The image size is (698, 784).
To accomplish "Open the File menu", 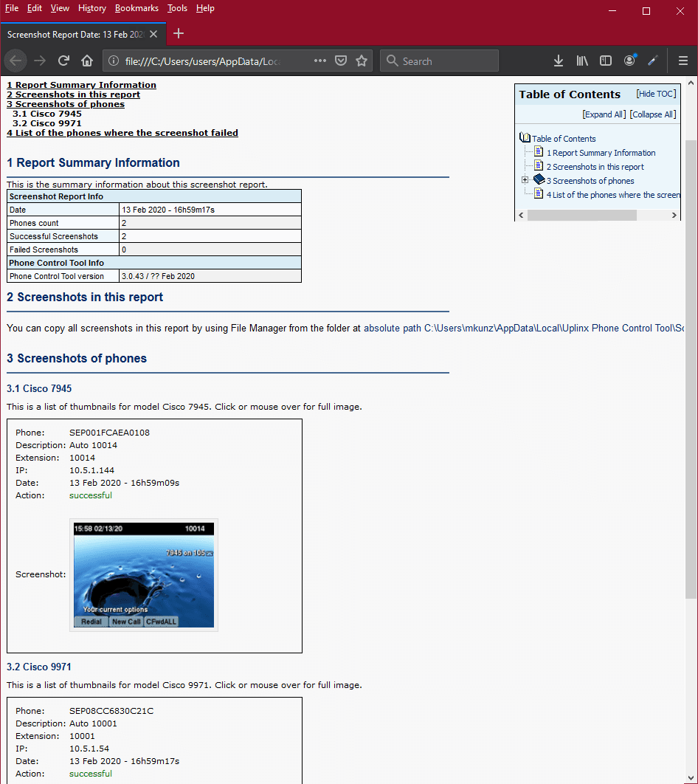I will coord(12,9).
